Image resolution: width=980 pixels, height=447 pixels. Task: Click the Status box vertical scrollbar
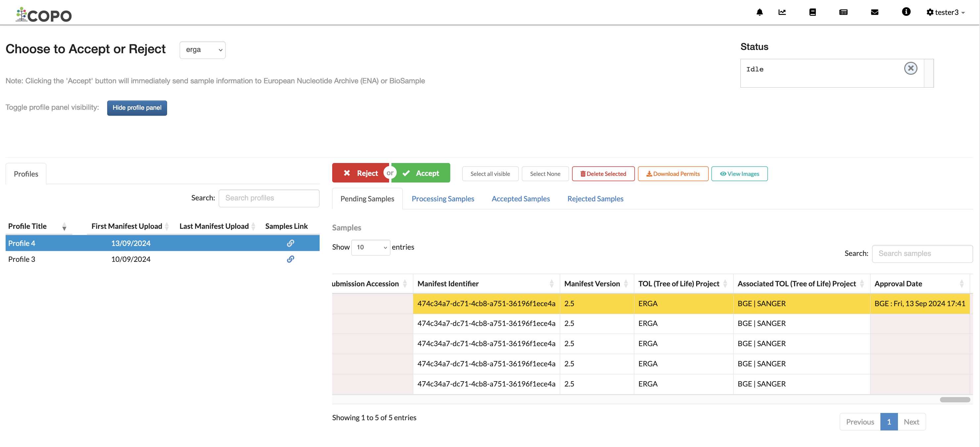click(x=928, y=73)
